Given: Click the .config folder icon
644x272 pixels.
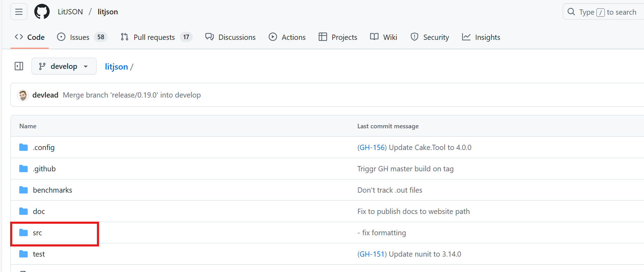Looking at the screenshot, I should [23, 147].
